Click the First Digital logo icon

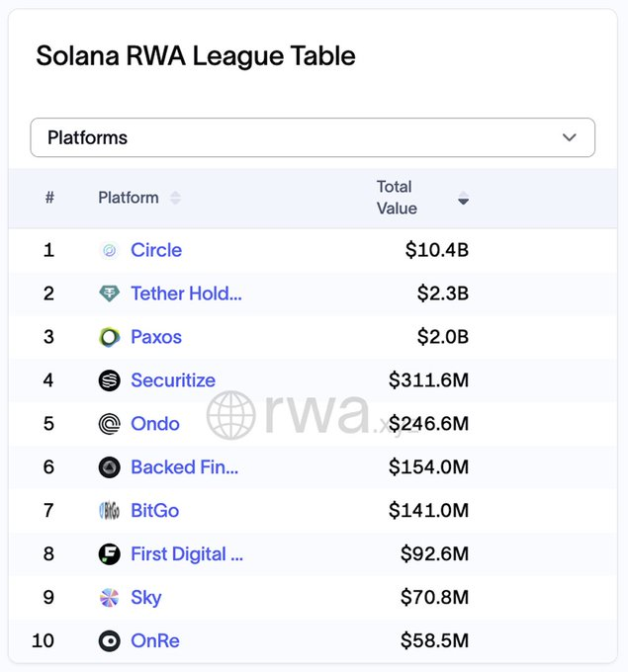109,554
